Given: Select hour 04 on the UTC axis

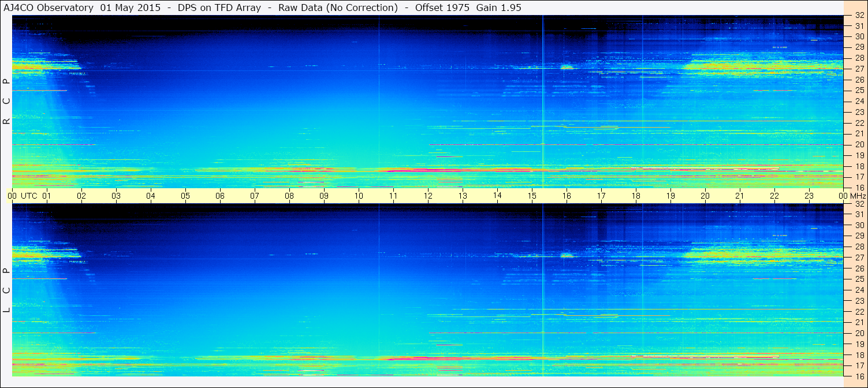Looking at the screenshot, I should click(151, 196).
